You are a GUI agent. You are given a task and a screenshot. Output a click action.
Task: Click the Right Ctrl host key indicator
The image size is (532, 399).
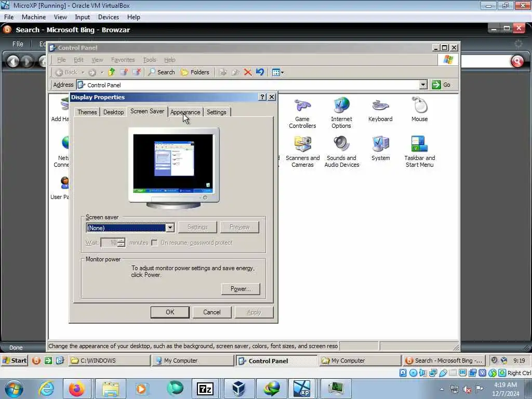pyautogui.click(x=519, y=373)
